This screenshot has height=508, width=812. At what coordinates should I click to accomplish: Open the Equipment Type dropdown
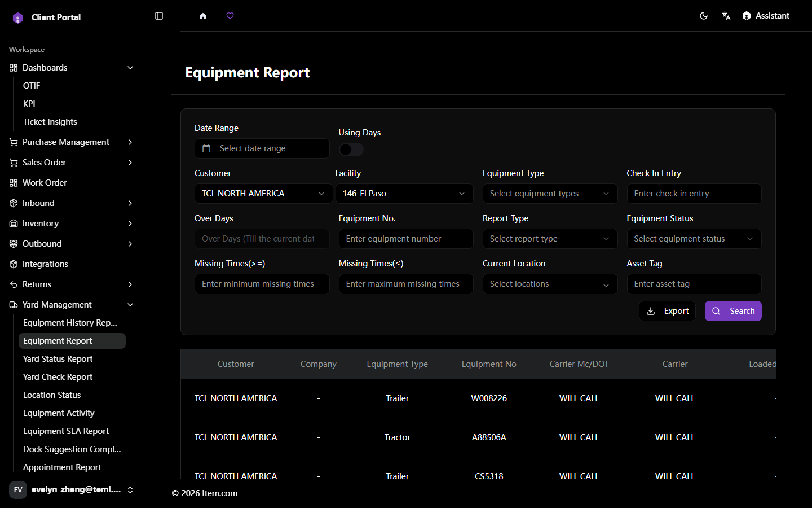tap(550, 194)
